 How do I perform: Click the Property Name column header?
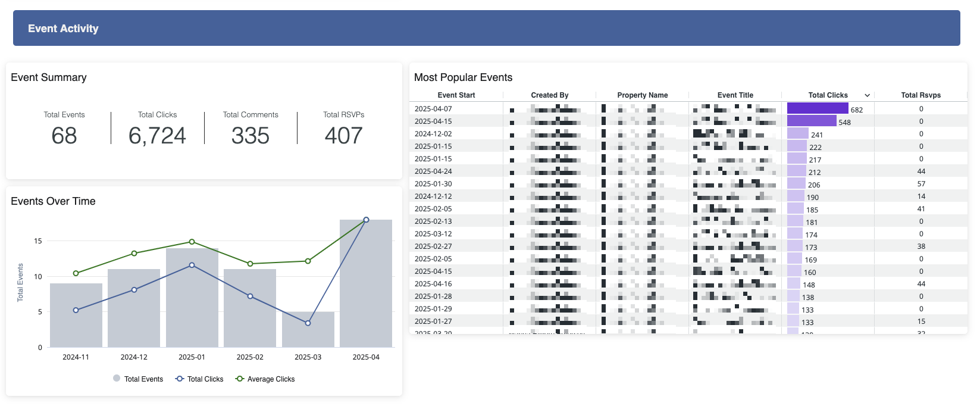[x=642, y=95]
